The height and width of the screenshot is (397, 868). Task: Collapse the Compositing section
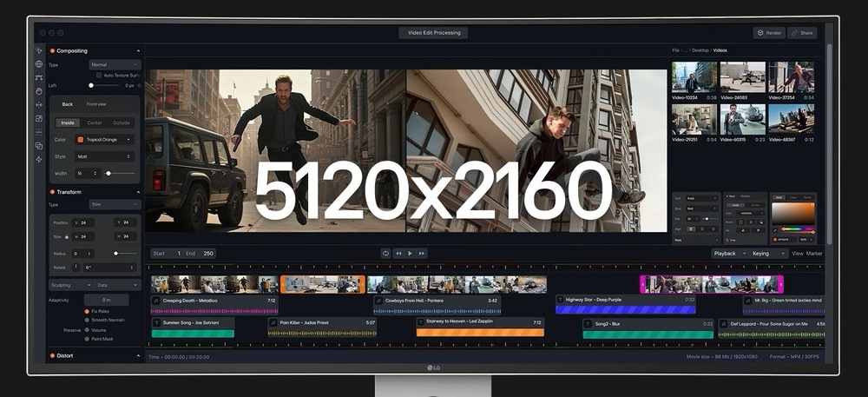[138, 51]
